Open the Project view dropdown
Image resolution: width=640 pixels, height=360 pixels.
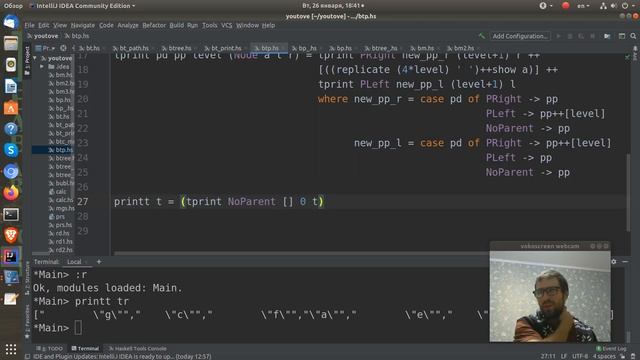(45, 48)
